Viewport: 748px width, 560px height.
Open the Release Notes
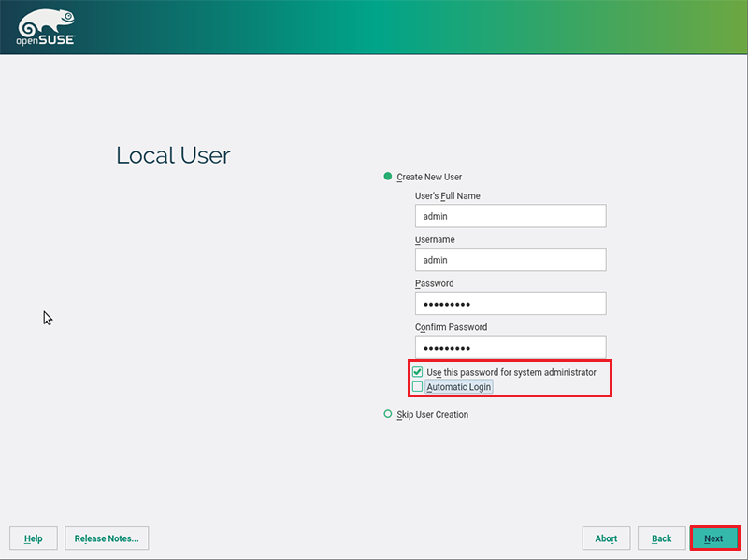pyautogui.click(x=107, y=538)
